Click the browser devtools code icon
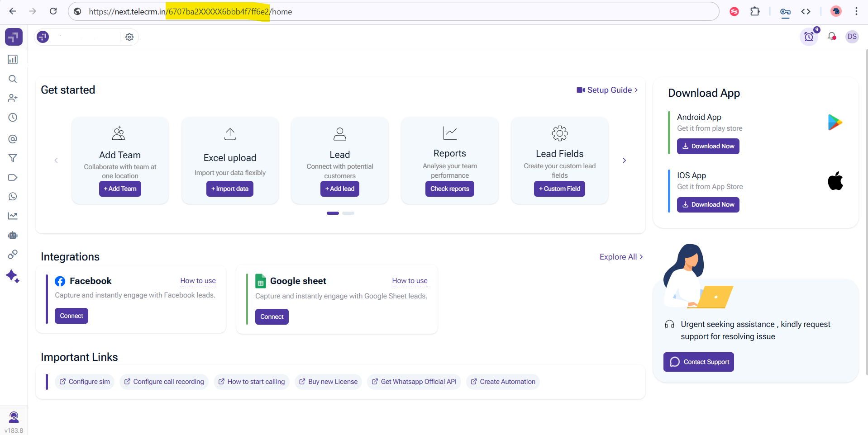Screen dimensions: 868x435 (x=806, y=11)
